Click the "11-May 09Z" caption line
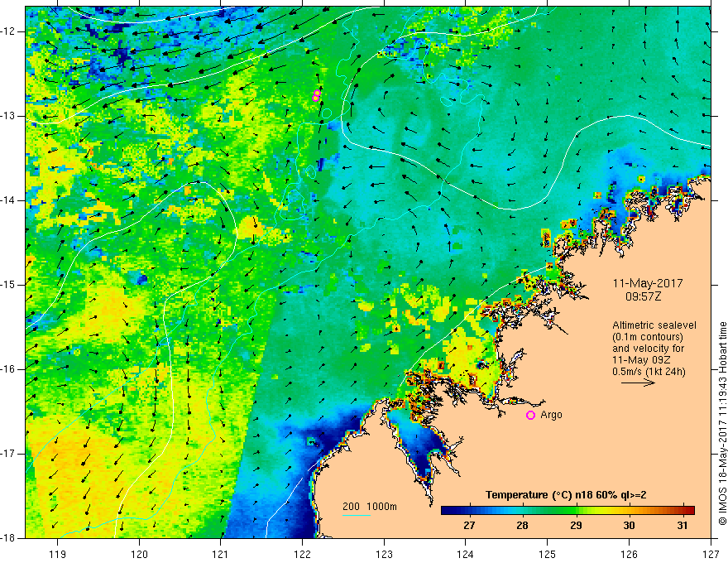 tap(641, 360)
